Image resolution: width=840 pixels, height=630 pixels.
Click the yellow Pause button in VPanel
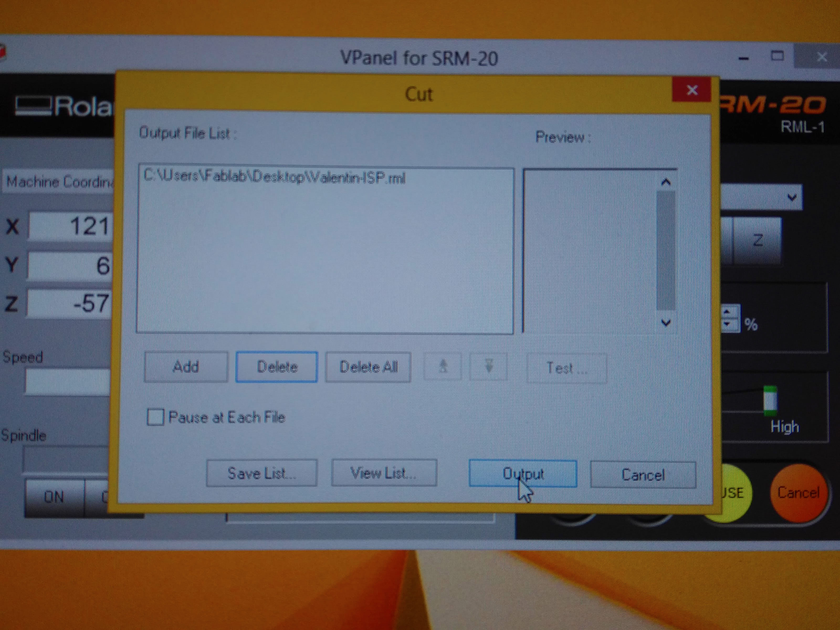(733, 493)
